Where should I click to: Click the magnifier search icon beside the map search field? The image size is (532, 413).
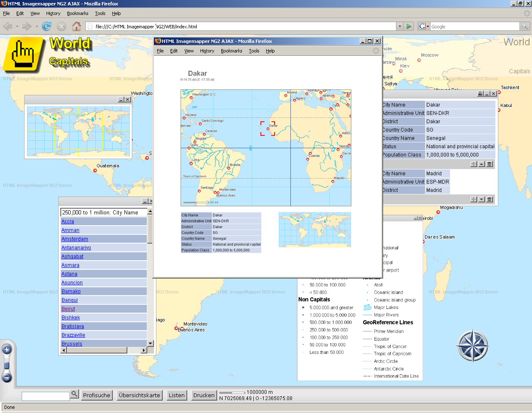point(74,394)
